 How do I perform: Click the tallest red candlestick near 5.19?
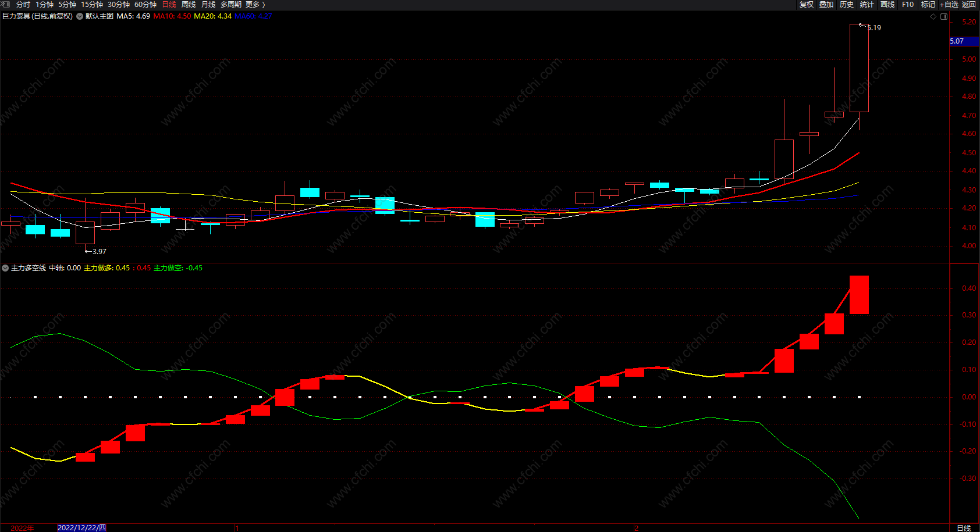859,68
